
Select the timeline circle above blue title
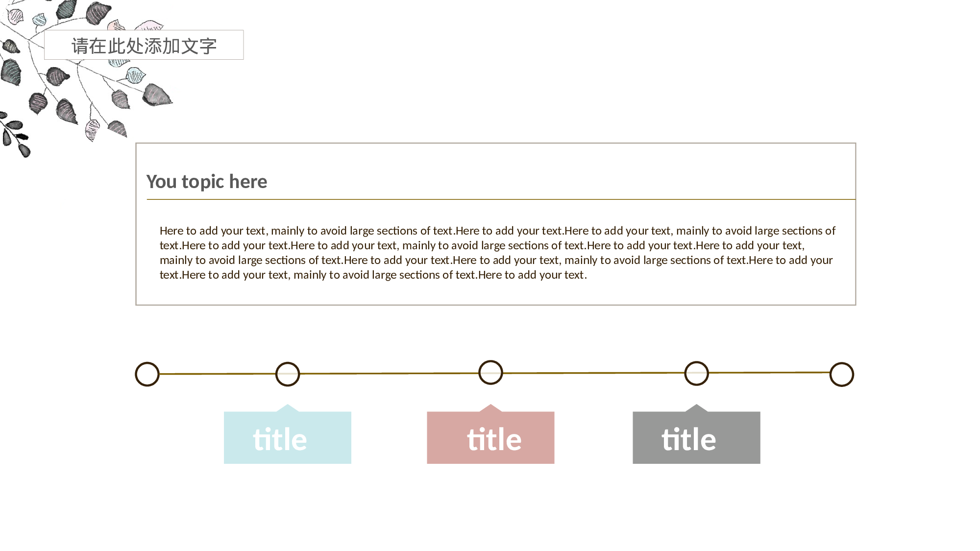tap(288, 374)
